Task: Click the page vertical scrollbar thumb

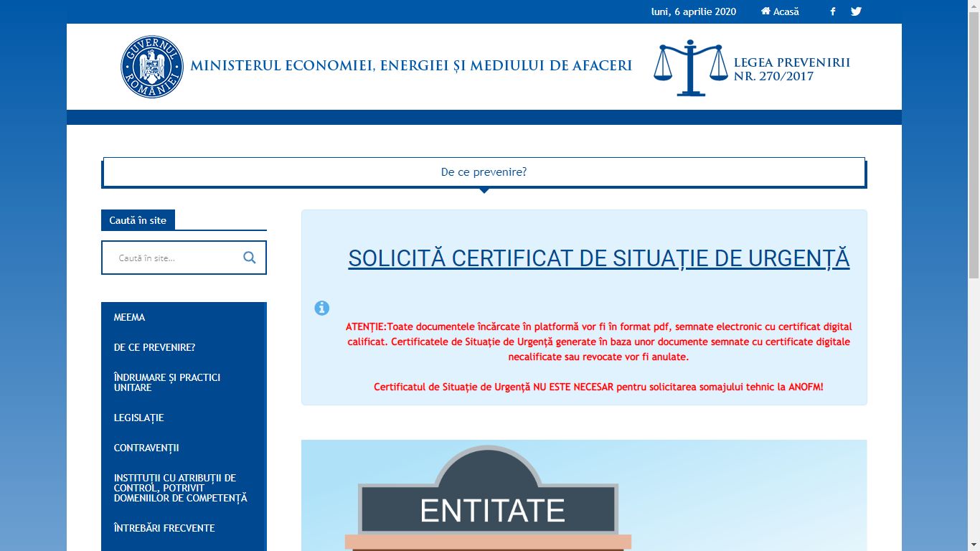Action: tap(974, 143)
